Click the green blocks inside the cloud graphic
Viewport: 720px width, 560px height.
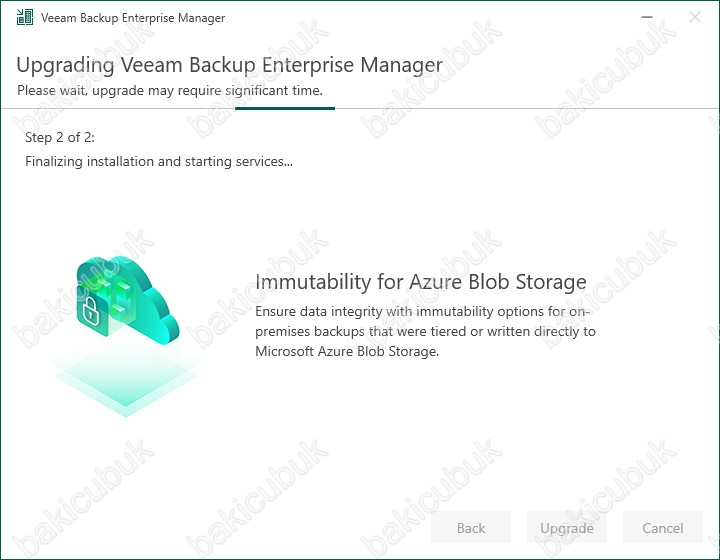click(117, 296)
